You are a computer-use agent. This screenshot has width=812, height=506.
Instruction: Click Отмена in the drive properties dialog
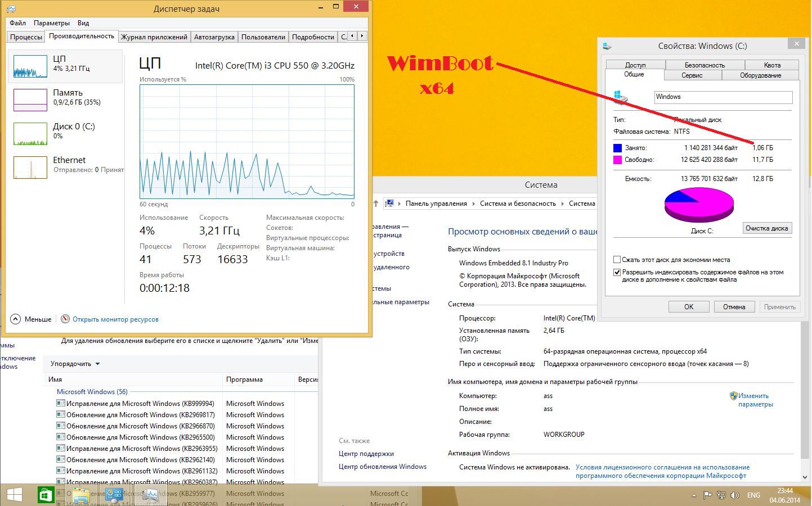pyautogui.click(x=734, y=306)
